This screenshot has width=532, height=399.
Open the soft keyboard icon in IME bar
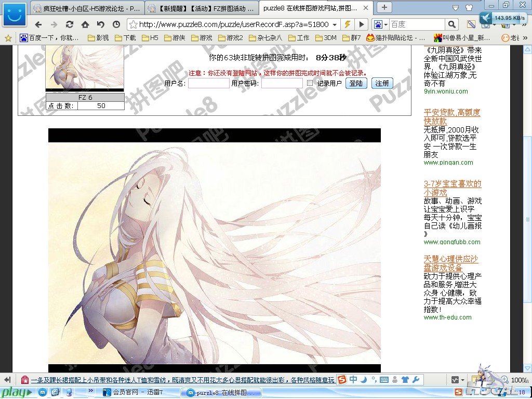tap(384, 380)
